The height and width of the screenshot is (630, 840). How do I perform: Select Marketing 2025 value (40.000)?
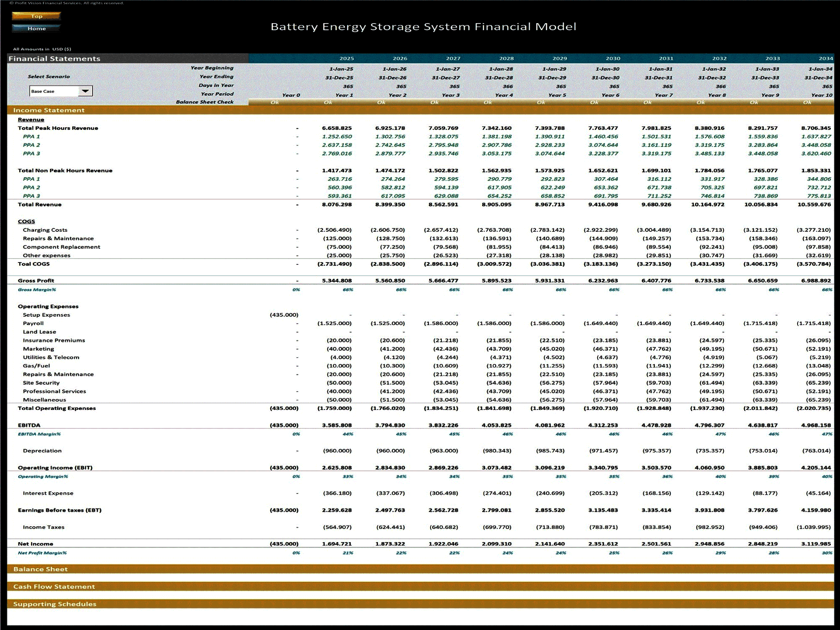(339, 349)
